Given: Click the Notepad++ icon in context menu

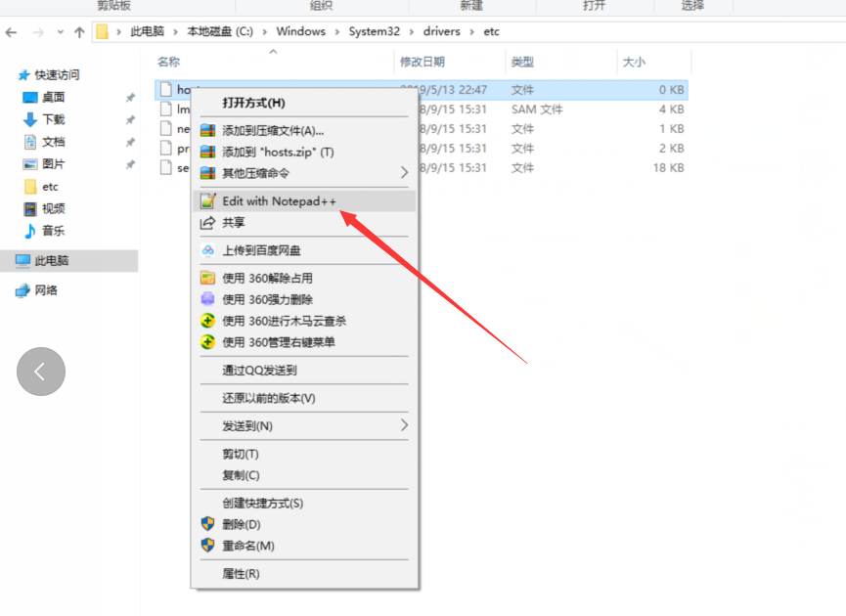Looking at the screenshot, I should click(207, 201).
